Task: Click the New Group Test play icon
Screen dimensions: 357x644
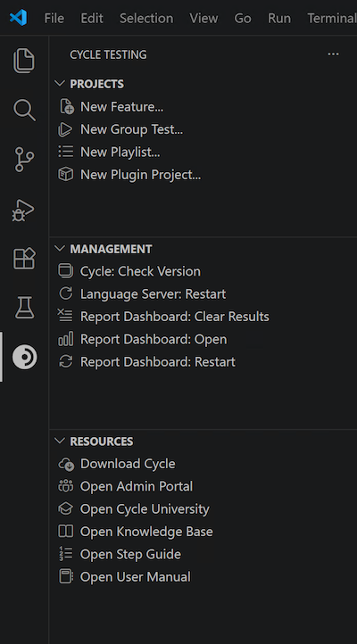Action: click(65, 129)
